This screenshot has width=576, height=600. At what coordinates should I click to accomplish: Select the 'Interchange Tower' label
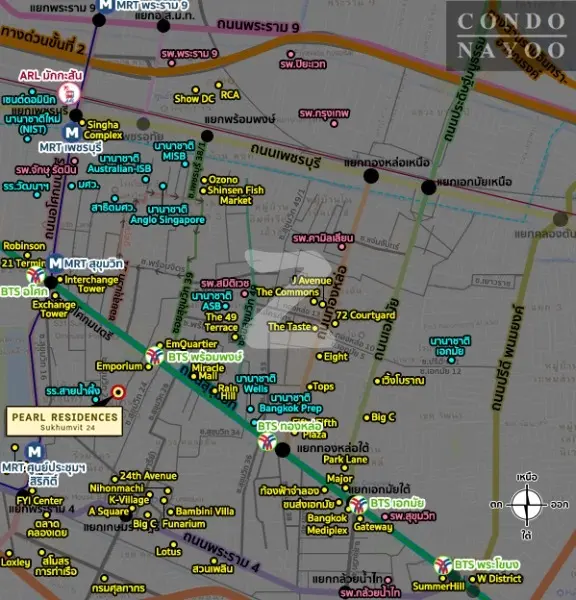[91, 284]
